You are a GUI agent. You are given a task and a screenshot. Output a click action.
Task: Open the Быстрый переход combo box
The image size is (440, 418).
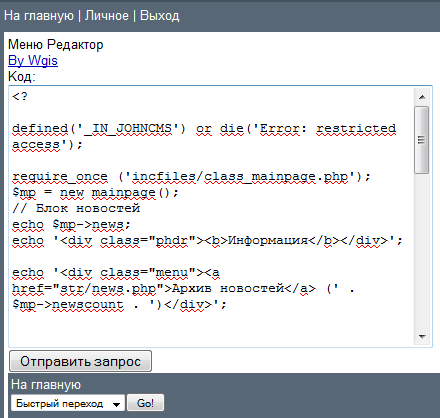coord(68,403)
